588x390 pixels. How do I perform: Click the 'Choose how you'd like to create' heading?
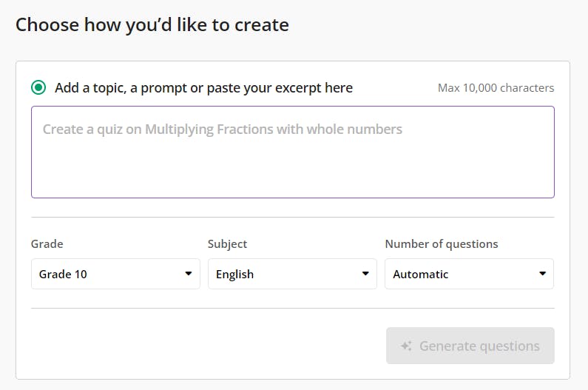coord(152,25)
